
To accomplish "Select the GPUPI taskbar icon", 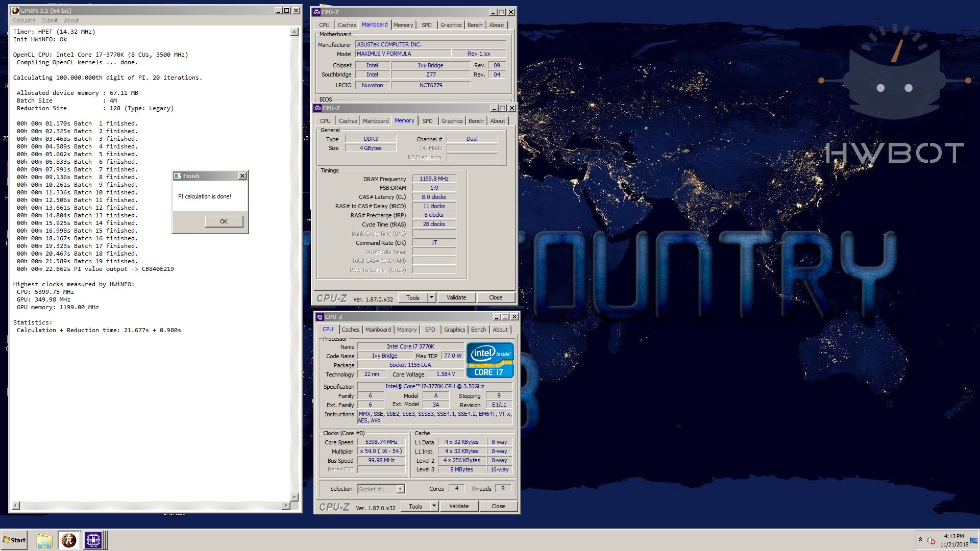I will 69,540.
